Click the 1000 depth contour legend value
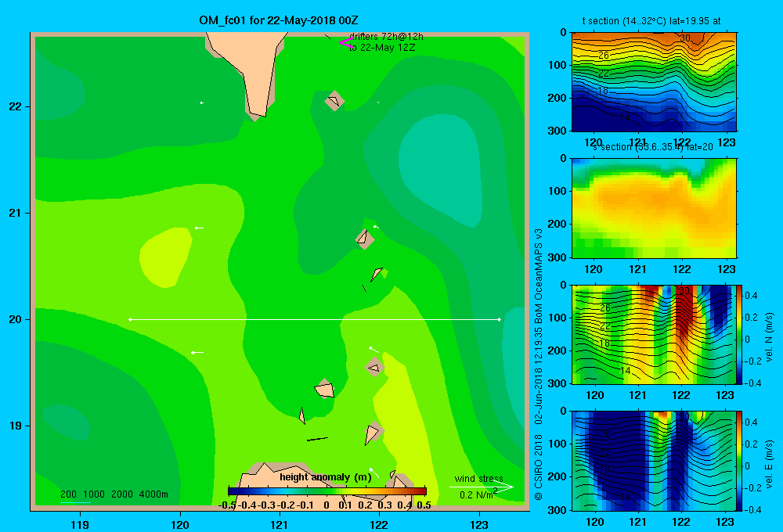Screen dimensions: 783x532 coord(93,494)
